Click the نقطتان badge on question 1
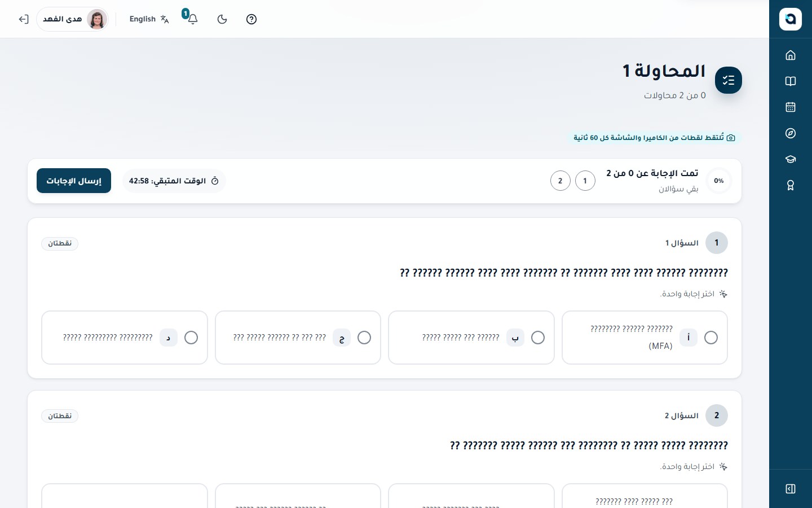The width and height of the screenshot is (812, 508). [x=60, y=243]
